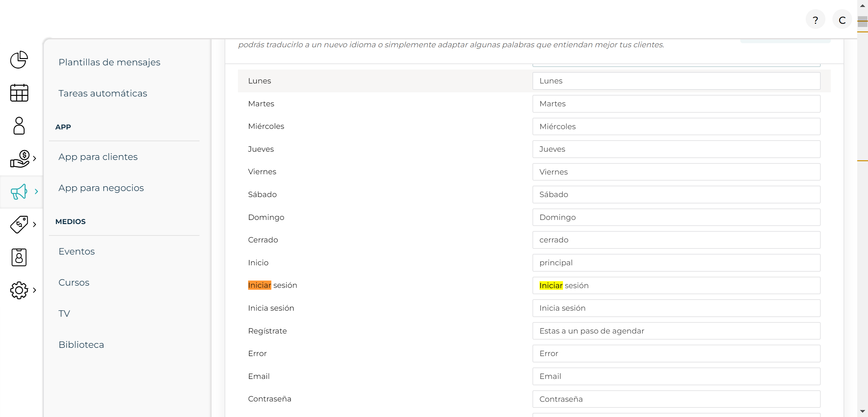The width and height of the screenshot is (868, 417).
Task: Open the Eventos section
Action: point(77,251)
